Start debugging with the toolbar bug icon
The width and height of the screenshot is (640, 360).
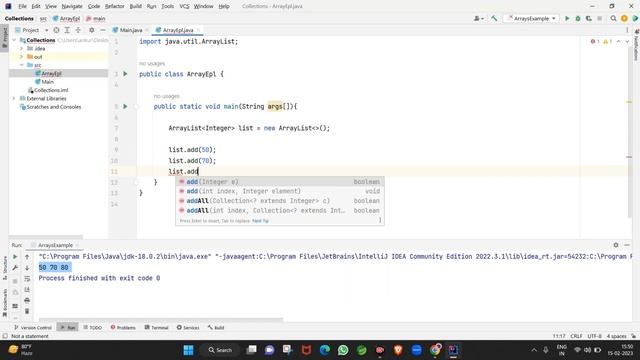point(578,18)
